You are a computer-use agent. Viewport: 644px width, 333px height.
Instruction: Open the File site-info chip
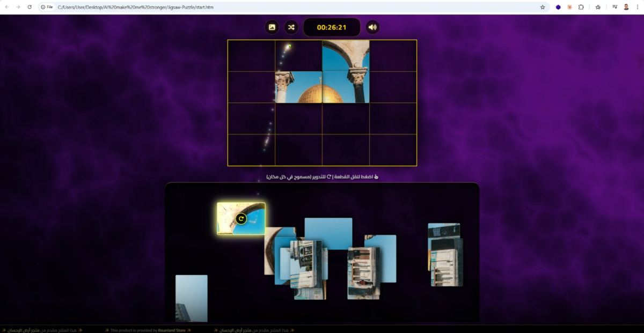pos(47,7)
